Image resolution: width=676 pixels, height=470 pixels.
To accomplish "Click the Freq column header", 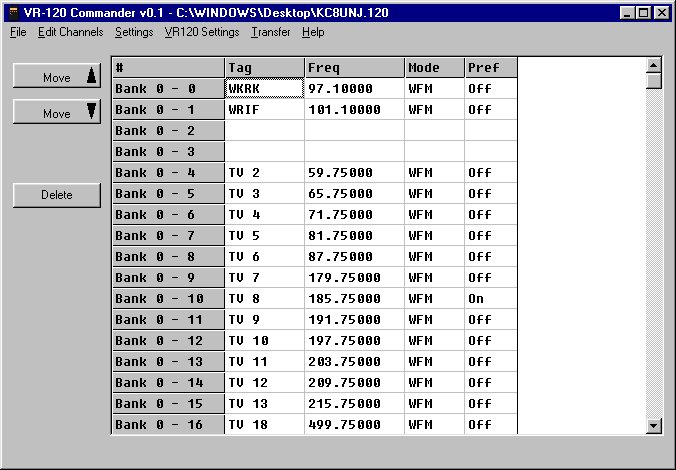I will pyautogui.click(x=354, y=68).
